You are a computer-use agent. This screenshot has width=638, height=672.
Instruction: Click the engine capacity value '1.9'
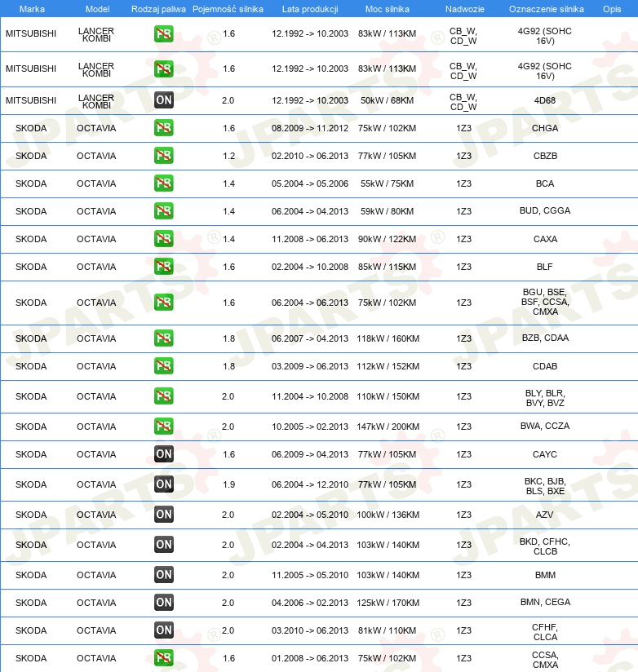tap(229, 484)
